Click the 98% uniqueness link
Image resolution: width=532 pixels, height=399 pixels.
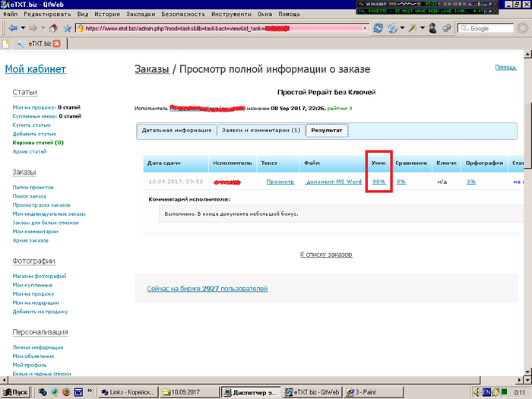click(x=378, y=182)
